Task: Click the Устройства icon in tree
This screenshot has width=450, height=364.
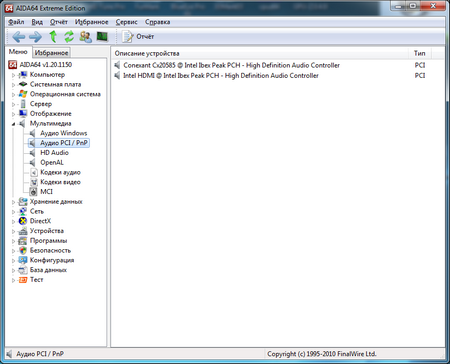Action: tap(23, 231)
